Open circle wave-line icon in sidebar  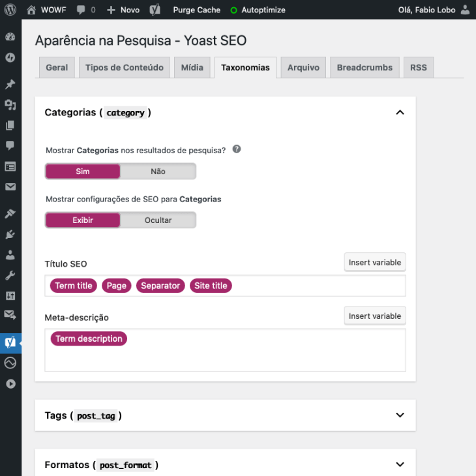click(10, 363)
